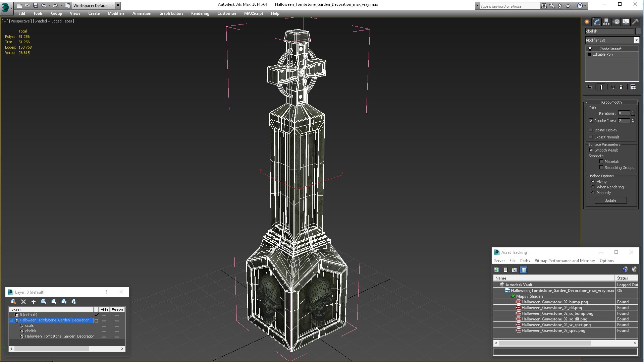Switch to the Utilities hammer tab
644x362 pixels.
(635, 22)
